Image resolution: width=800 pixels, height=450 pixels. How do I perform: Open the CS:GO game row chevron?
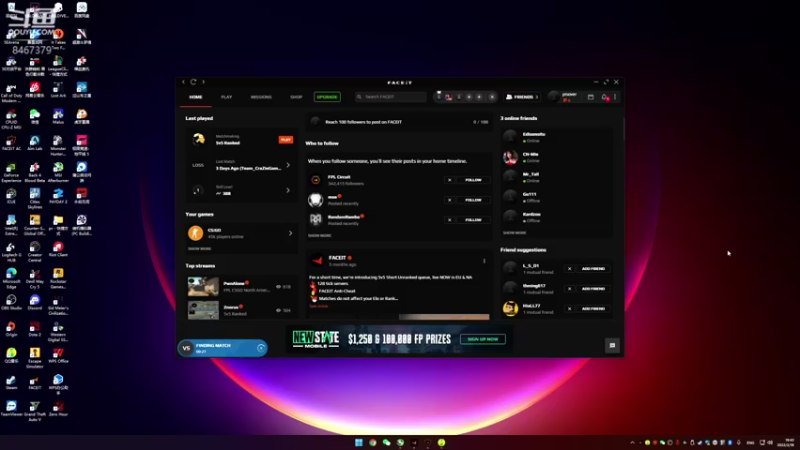coord(290,233)
